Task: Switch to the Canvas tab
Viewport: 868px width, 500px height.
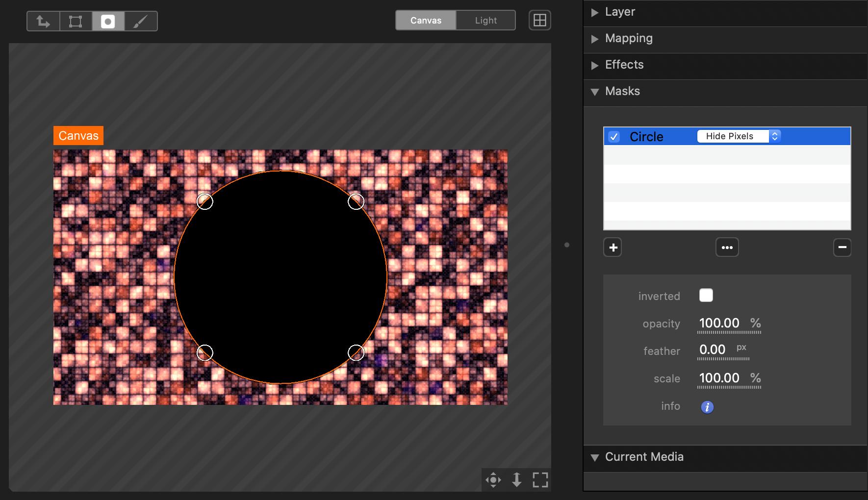Action: 426,21
